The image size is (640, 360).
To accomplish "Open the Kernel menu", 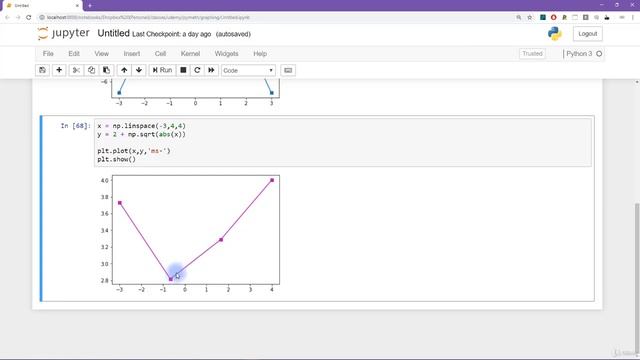I will click(190, 53).
